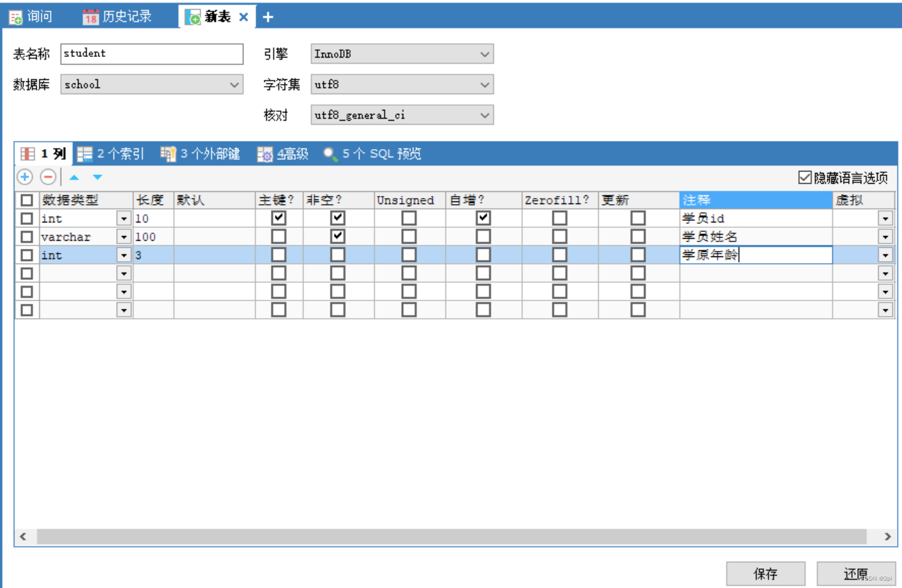Click the remove column minus icon
The image size is (902, 588).
tap(48, 177)
